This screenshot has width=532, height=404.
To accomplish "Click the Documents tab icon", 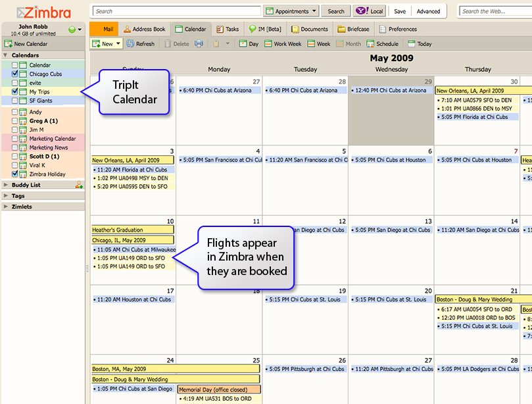I will point(295,29).
